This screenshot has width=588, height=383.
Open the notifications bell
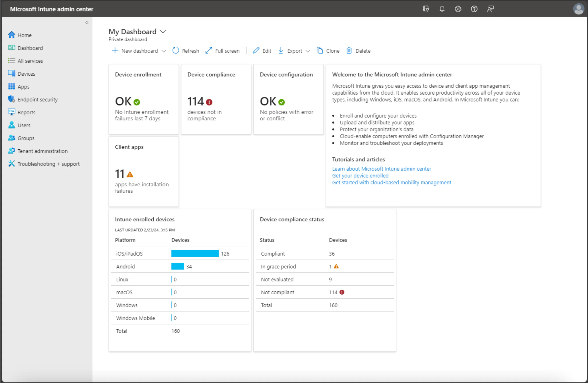pos(442,9)
